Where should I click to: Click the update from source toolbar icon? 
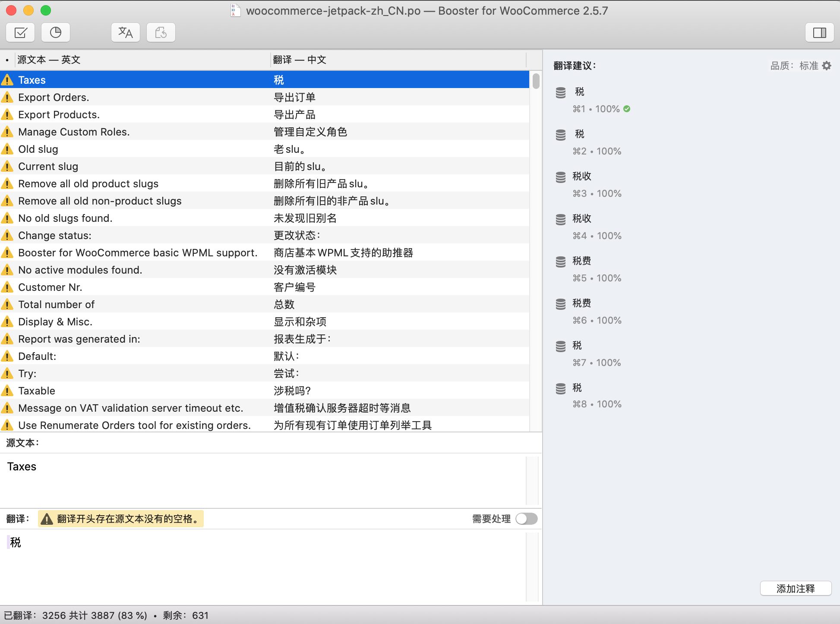pyautogui.click(x=161, y=32)
